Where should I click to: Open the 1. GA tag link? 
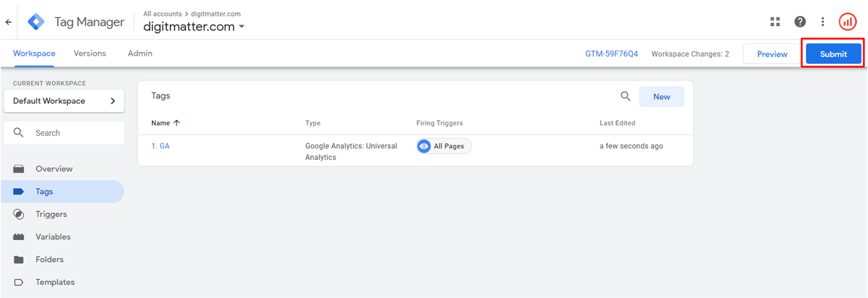pyautogui.click(x=161, y=146)
